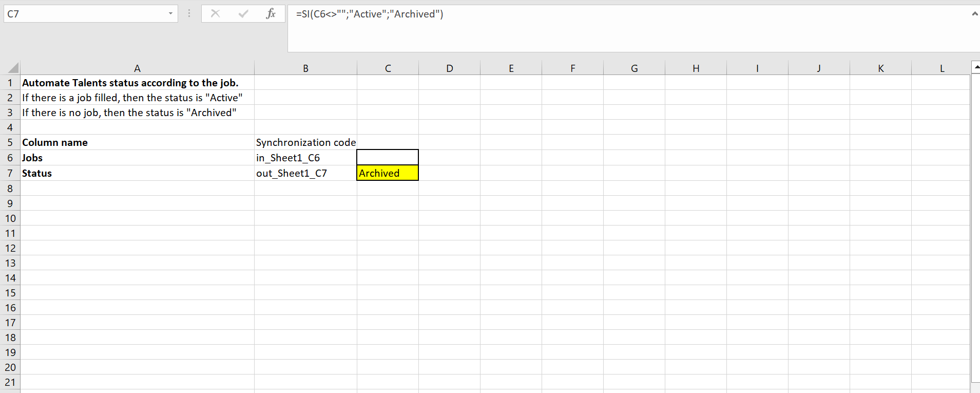Select column J header
Screen dimensions: 980x393
(x=819, y=68)
